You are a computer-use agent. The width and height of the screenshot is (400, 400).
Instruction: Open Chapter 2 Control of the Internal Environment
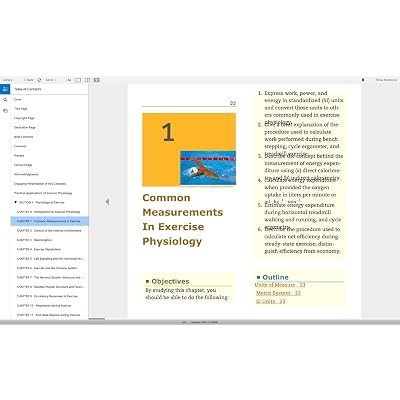coord(49,230)
